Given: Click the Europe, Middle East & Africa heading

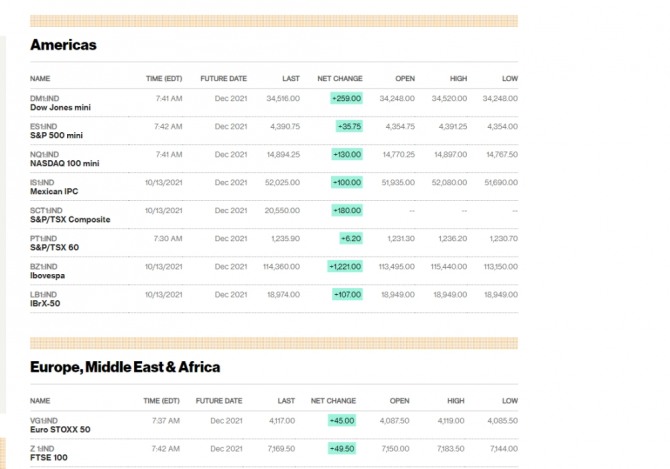Looking at the screenshot, I should click(x=125, y=367).
